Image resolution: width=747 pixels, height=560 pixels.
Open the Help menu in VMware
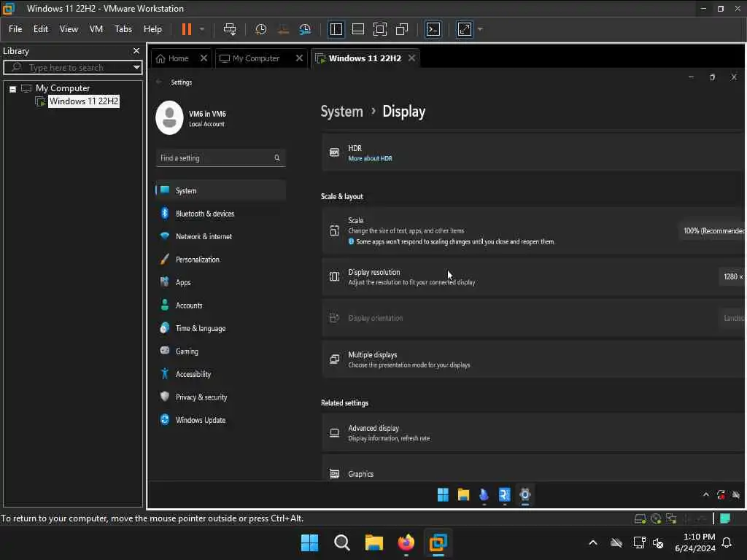pyautogui.click(x=153, y=29)
